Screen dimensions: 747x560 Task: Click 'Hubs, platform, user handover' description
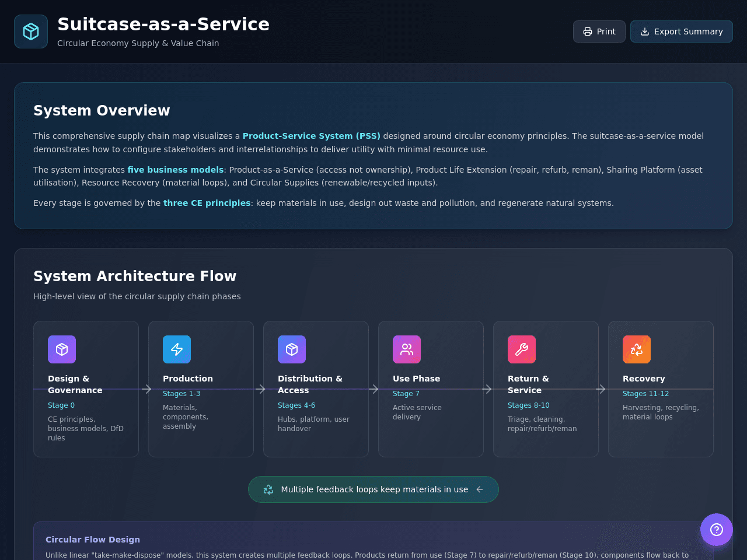coord(313,424)
